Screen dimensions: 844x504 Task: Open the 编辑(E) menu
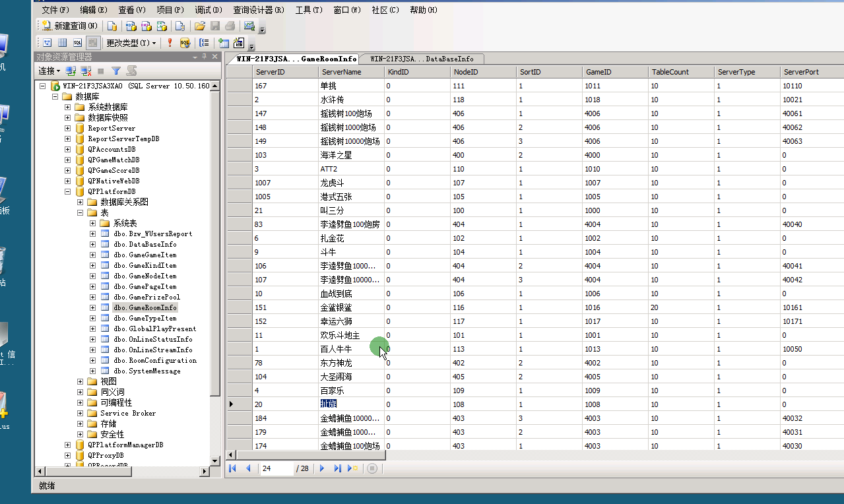94,10
